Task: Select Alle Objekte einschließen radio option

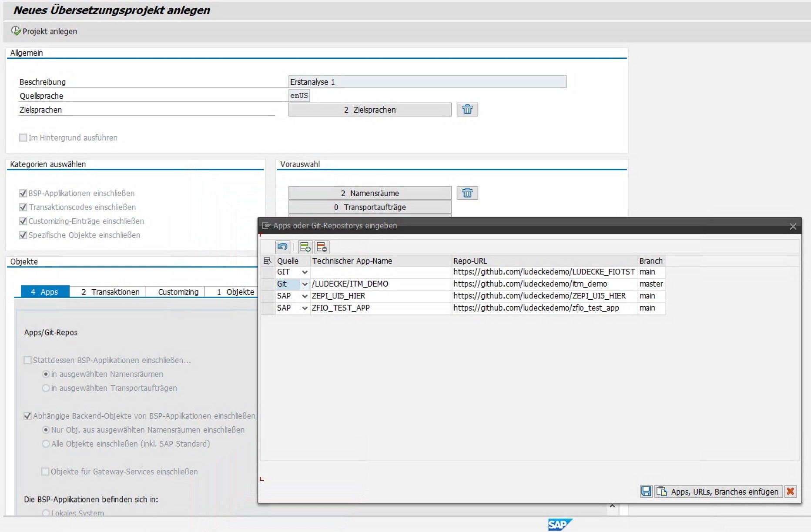Action: (46, 444)
